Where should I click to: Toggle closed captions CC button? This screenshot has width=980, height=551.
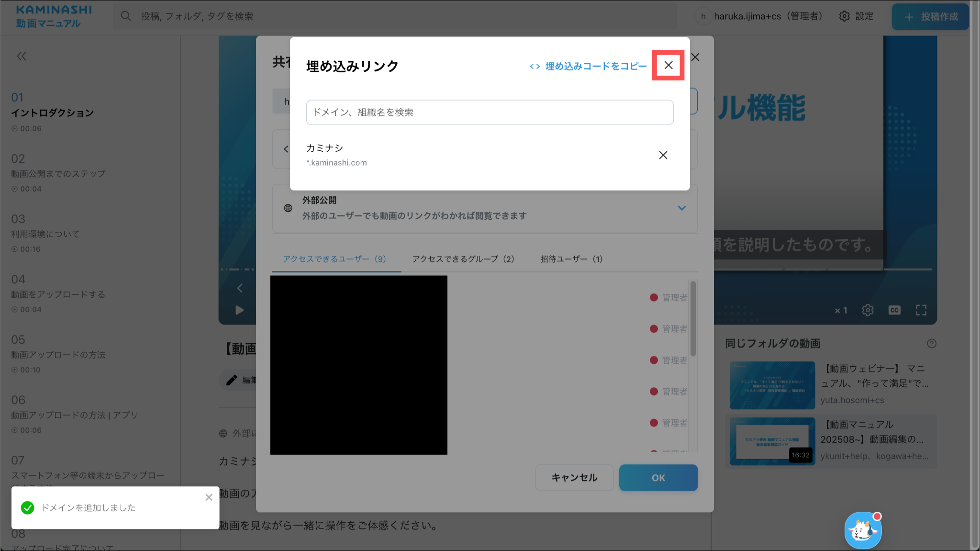click(x=894, y=310)
